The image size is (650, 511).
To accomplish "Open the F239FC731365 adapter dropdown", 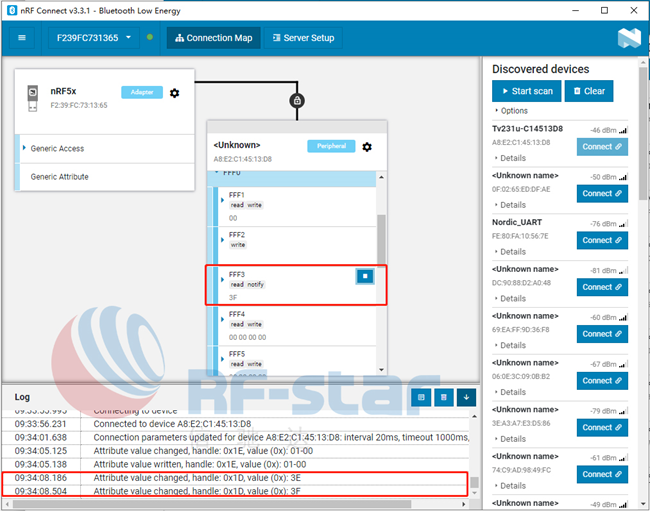I will [94, 38].
